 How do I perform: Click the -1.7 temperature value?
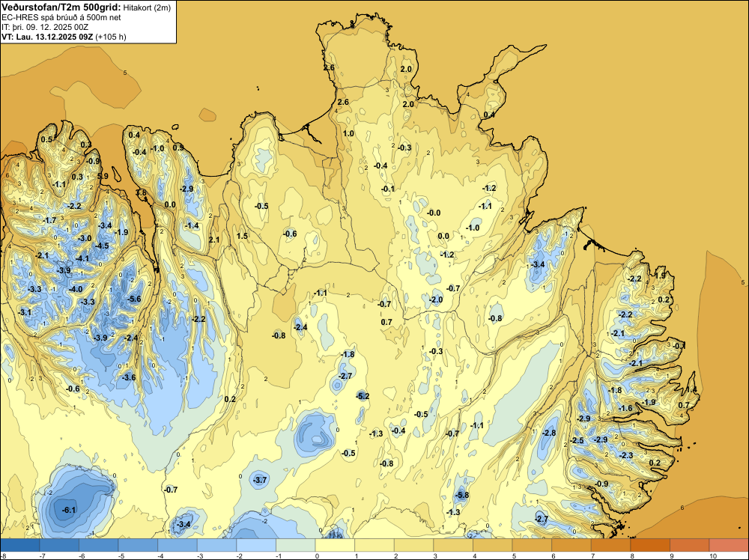(49, 220)
